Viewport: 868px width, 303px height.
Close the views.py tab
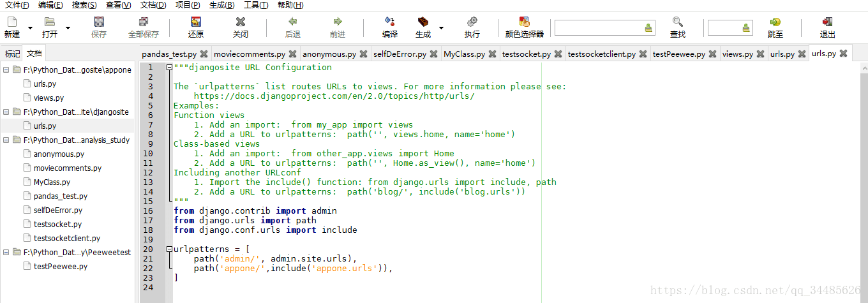click(x=759, y=54)
